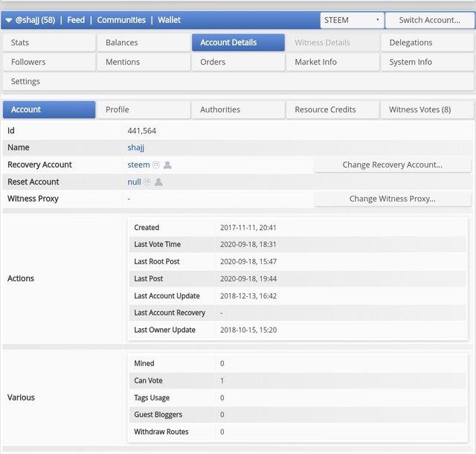
Task: Click the Guest Bloggers label
Action: pyautogui.click(x=158, y=415)
